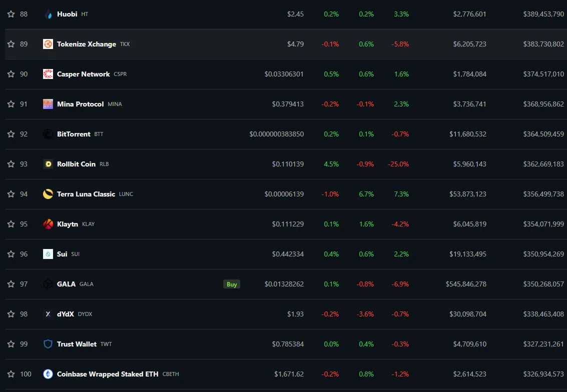Select price $0.03306301 for Casper Network
The height and width of the screenshot is (392, 567).
click(284, 74)
